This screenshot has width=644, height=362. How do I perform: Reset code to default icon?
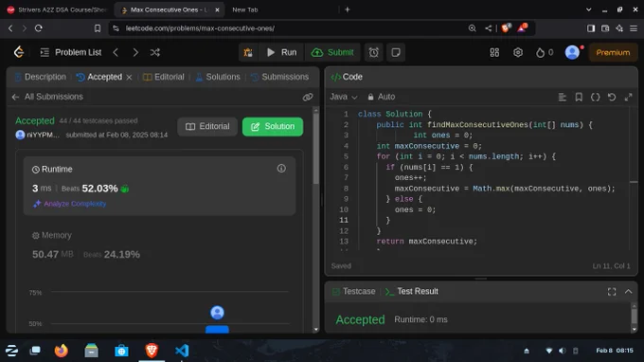(612, 97)
